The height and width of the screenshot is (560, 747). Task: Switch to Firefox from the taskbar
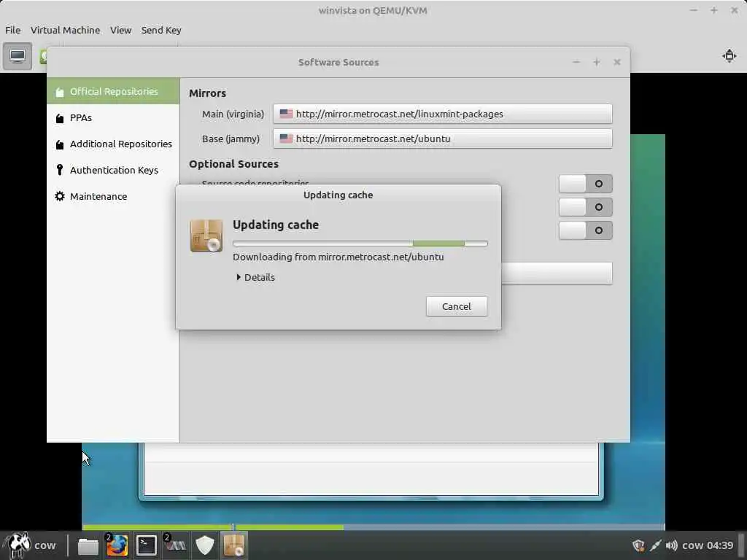117,545
